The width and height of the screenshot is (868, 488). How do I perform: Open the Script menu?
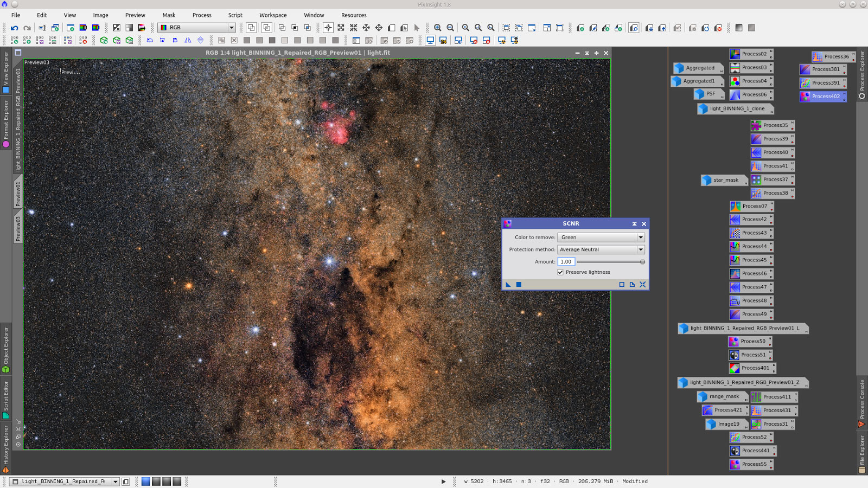click(235, 15)
